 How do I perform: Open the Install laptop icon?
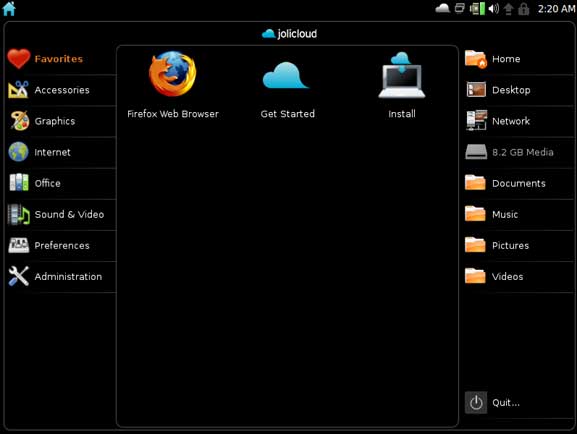401,75
